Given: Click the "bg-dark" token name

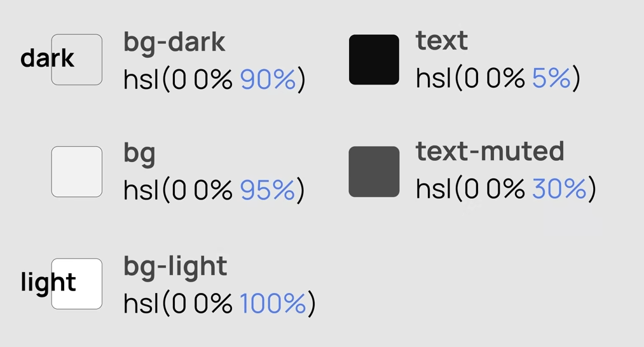Looking at the screenshot, I should 174,42.
